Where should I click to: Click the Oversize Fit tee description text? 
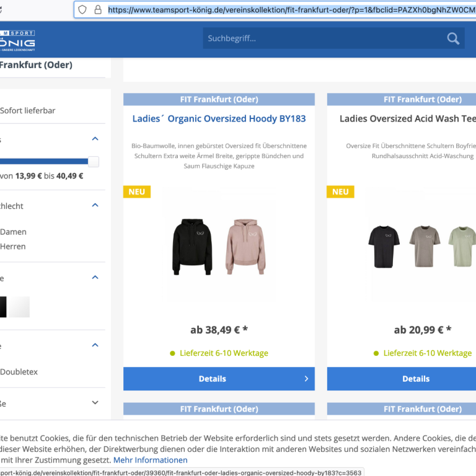point(411,151)
